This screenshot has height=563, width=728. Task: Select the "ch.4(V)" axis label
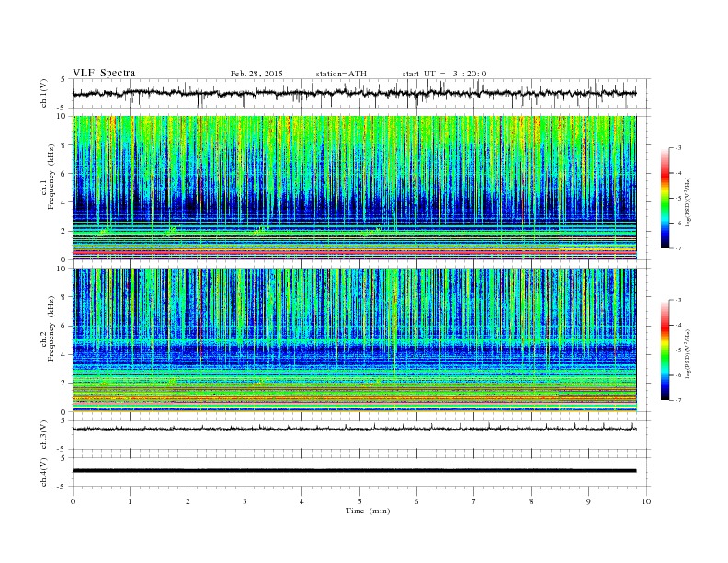click(43, 472)
